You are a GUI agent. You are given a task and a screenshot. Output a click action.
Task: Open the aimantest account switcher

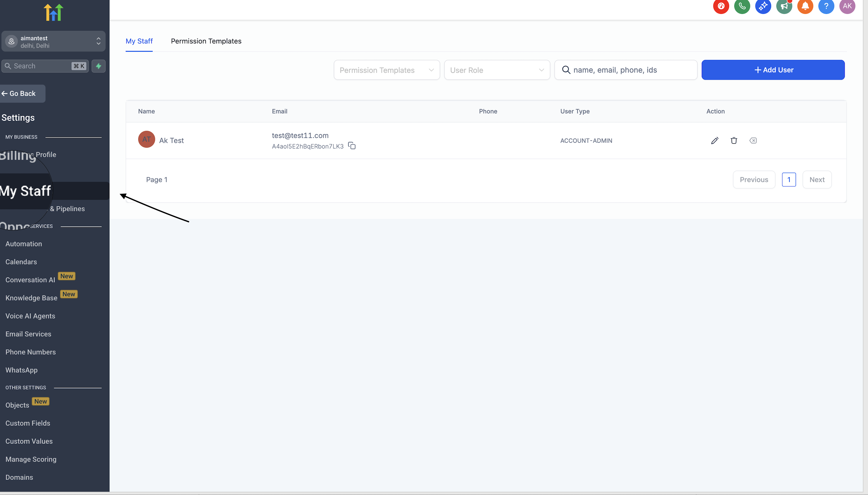pos(54,41)
